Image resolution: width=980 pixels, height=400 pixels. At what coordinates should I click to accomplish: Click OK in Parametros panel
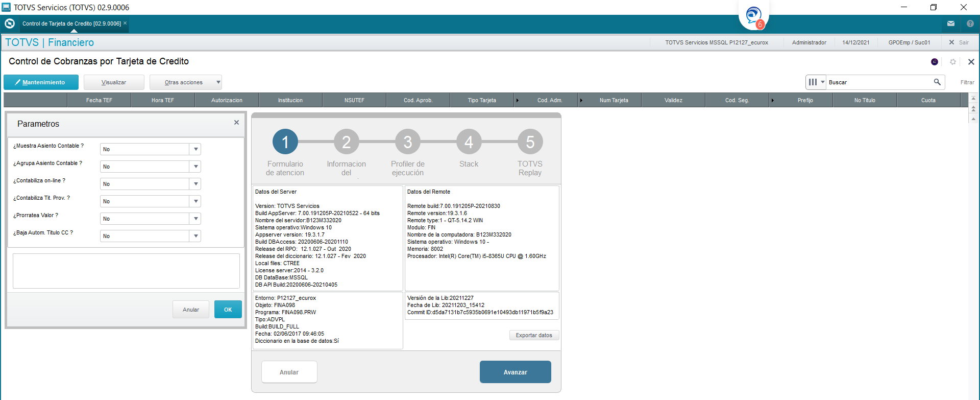coord(228,310)
